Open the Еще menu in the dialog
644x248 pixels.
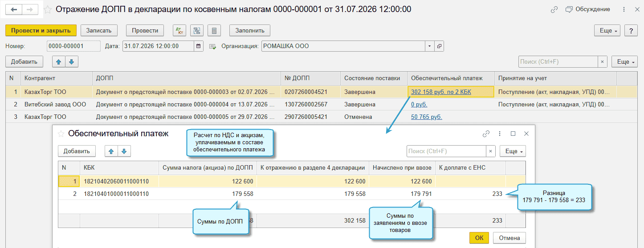[x=513, y=151]
